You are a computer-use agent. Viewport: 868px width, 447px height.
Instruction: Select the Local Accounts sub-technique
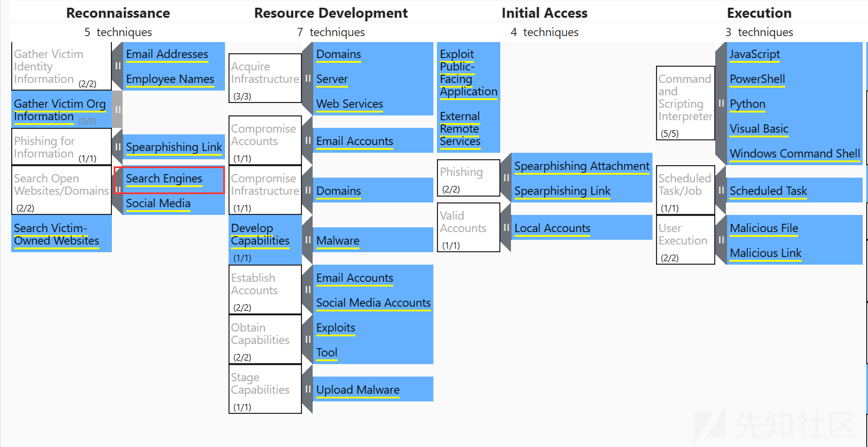[x=582, y=228]
